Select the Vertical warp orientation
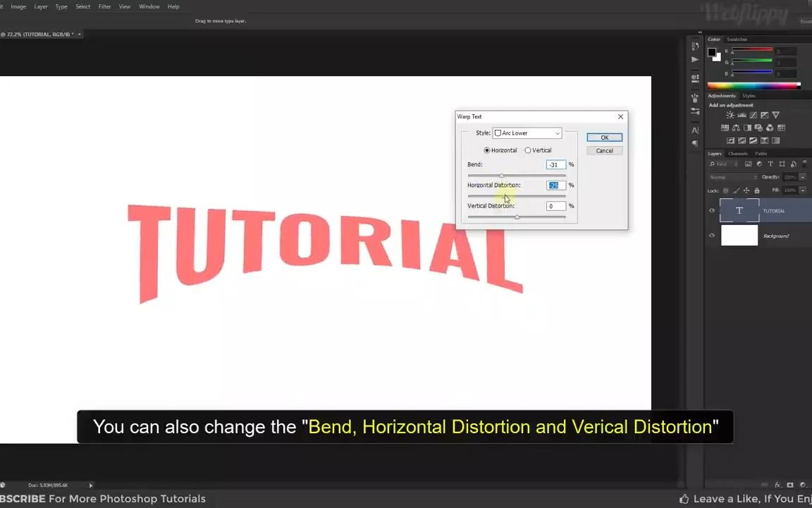The width and height of the screenshot is (812, 508). pos(527,150)
